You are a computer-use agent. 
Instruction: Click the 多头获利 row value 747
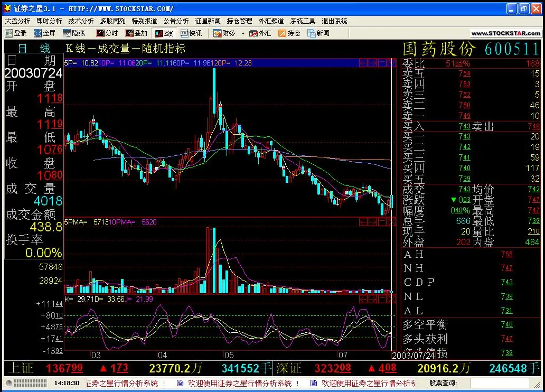507,339
